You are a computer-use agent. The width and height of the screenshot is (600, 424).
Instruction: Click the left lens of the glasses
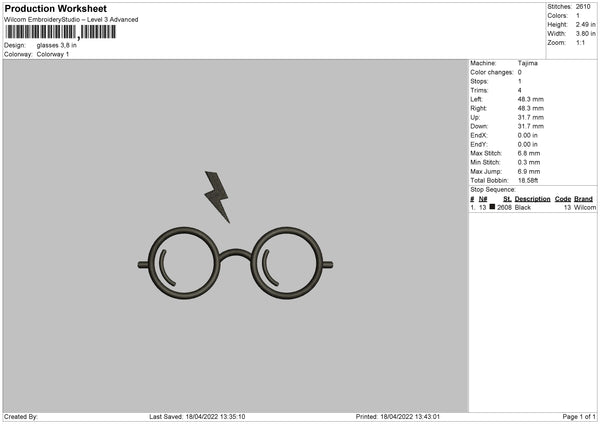tap(184, 263)
